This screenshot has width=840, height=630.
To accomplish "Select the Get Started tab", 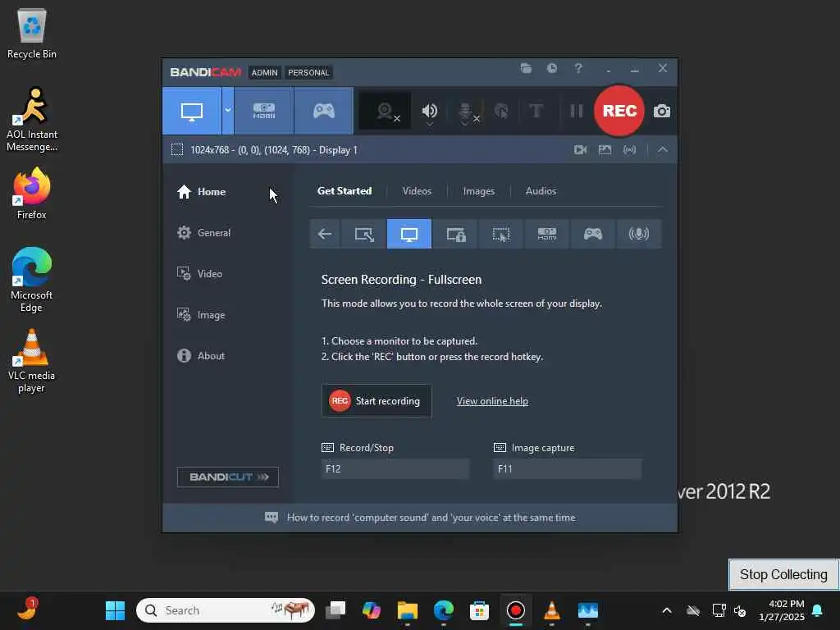I will tap(345, 191).
